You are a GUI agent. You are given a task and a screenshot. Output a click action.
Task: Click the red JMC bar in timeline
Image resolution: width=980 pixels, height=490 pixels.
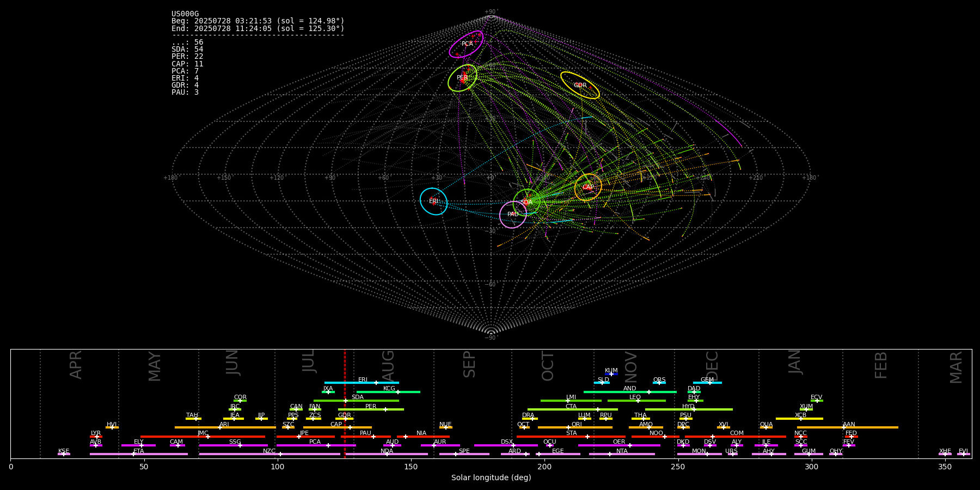pyautogui.click(x=203, y=436)
